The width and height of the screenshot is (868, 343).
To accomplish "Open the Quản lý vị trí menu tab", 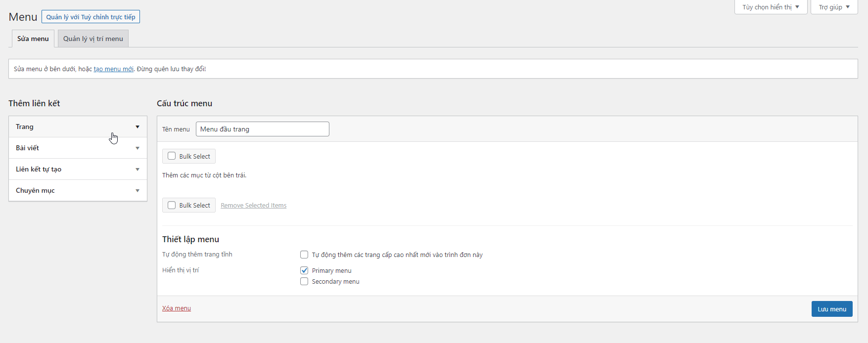I will [93, 39].
